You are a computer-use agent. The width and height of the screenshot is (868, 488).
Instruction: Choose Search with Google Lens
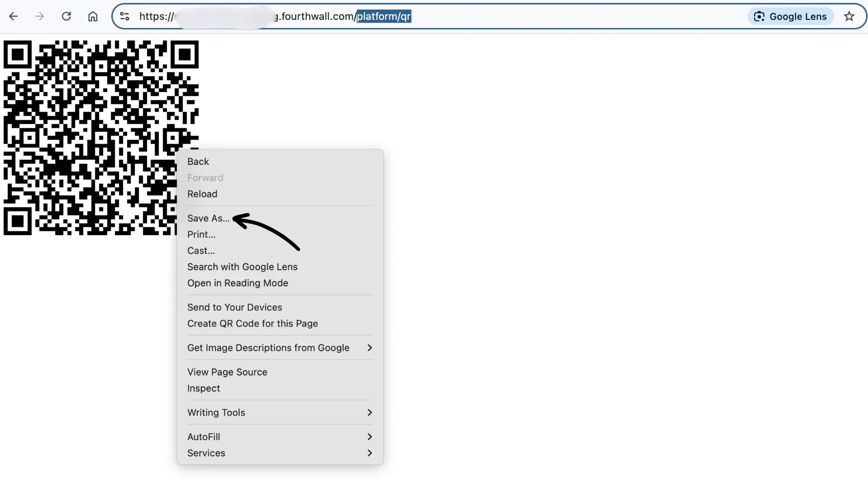tap(242, 267)
